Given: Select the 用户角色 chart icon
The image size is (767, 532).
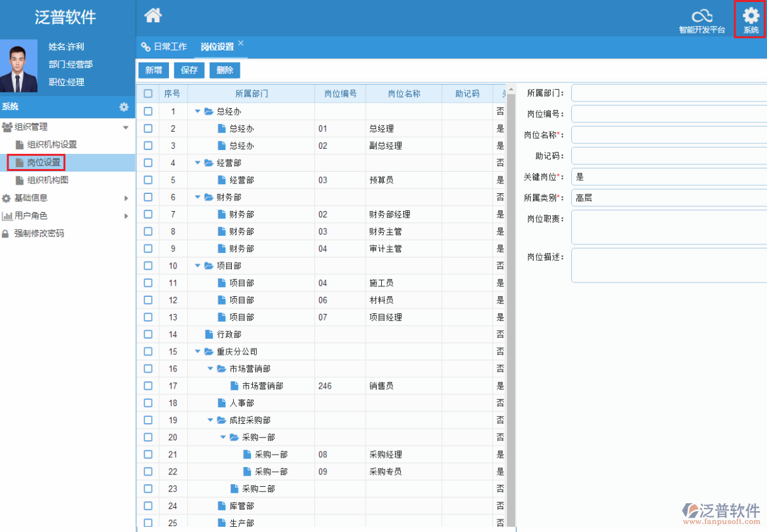Looking at the screenshot, I should point(9,215).
